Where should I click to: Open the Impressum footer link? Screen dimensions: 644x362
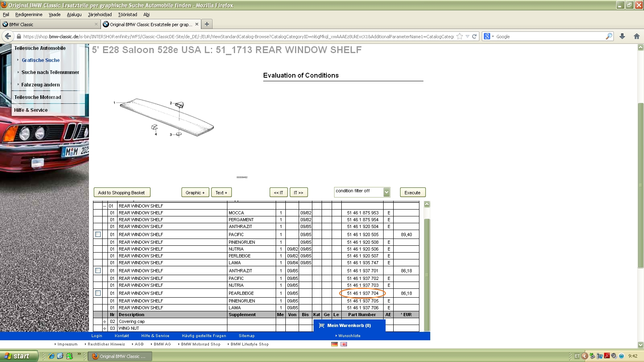point(67,344)
